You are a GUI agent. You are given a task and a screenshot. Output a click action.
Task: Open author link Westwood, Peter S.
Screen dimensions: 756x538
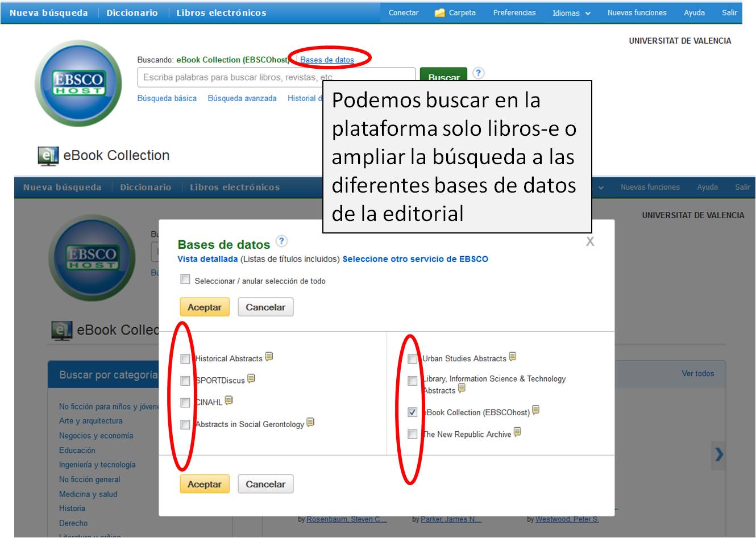(x=567, y=519)
